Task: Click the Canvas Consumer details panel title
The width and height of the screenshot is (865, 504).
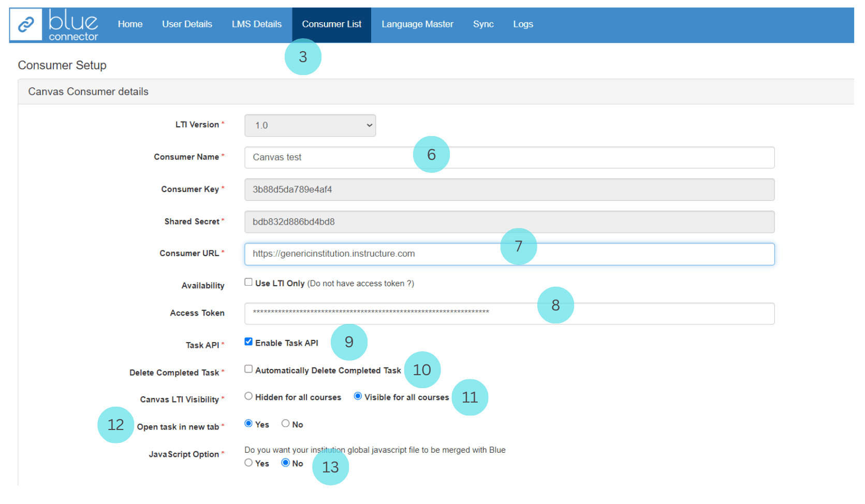Action: (89, 92)
